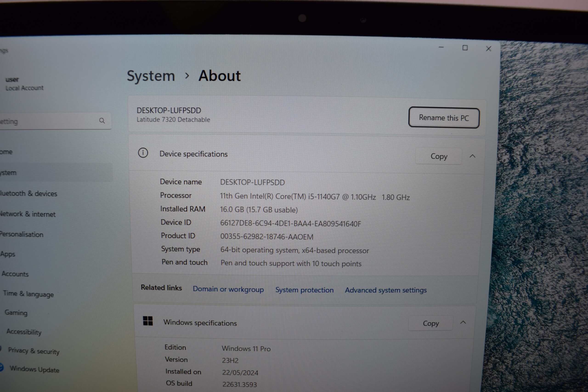Select the processor text 11th Gen Intel(R) Core(TM) i5-1140G7
The height and width of the screenshot is (392, 588).
tap(280, 197)
